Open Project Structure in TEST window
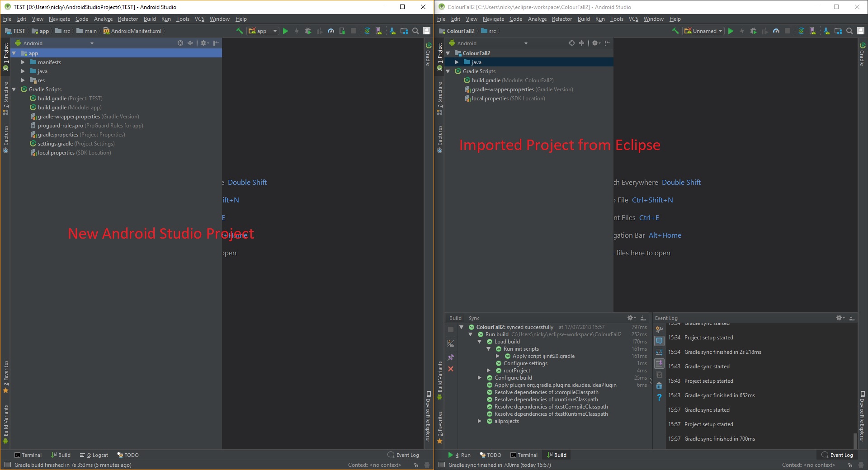Viewport: 868px width, 470px height. coord(404,31)
